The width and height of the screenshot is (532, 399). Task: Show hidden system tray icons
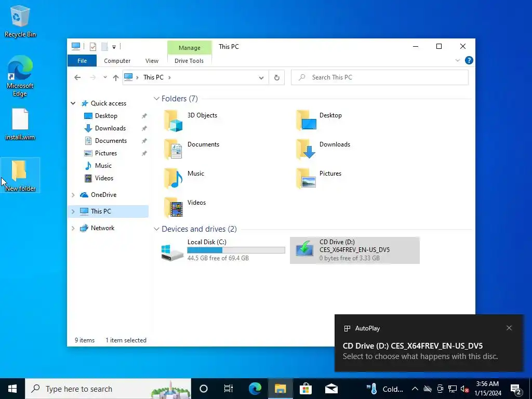[415, 389]
